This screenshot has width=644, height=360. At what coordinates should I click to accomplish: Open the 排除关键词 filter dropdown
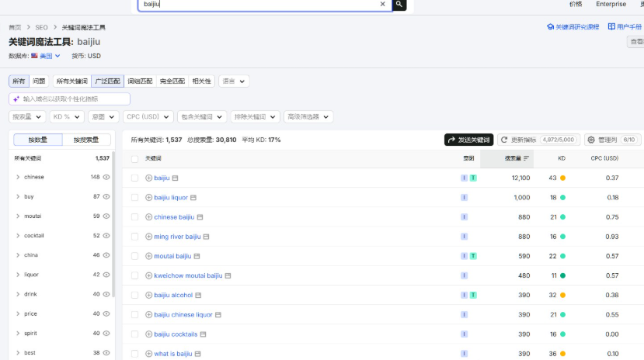click(255, 117)
